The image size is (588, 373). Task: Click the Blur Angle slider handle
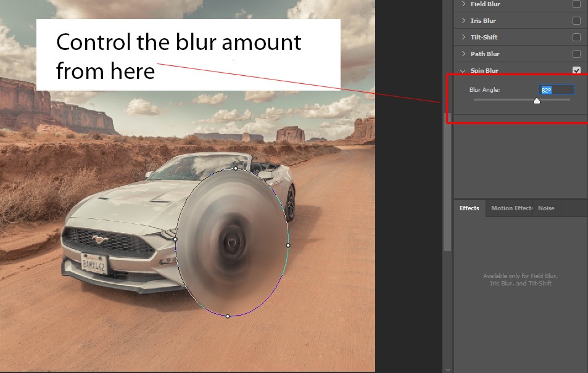pos(537,100)
